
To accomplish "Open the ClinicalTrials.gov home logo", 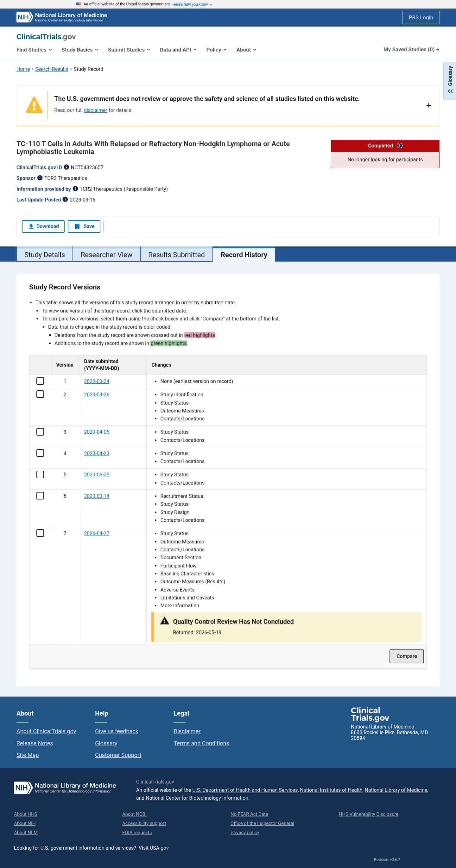I will tap(46, 37).
